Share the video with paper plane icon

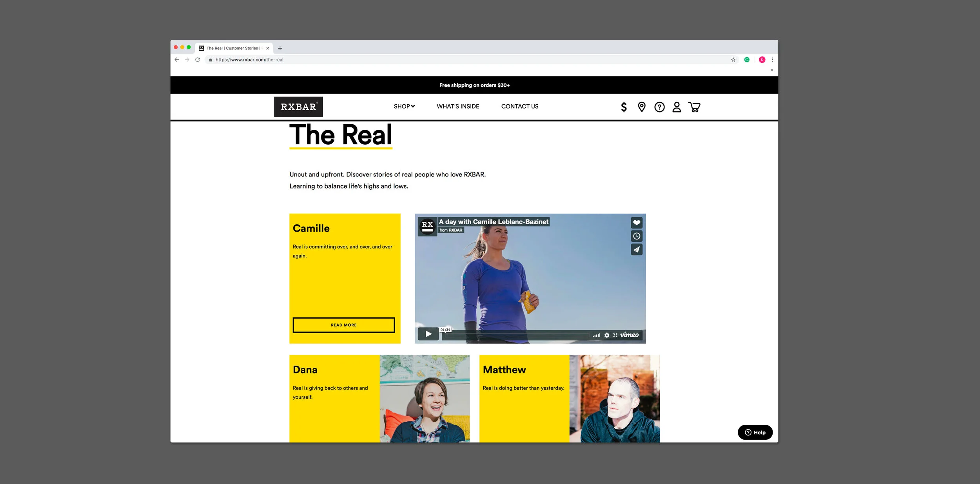[x=637, y=249]
